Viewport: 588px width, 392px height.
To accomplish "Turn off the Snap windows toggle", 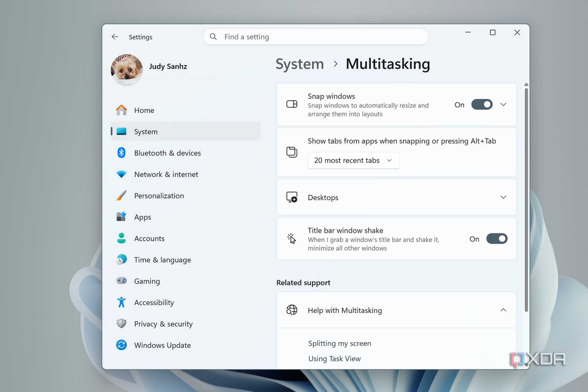I will tap(482, 104).
